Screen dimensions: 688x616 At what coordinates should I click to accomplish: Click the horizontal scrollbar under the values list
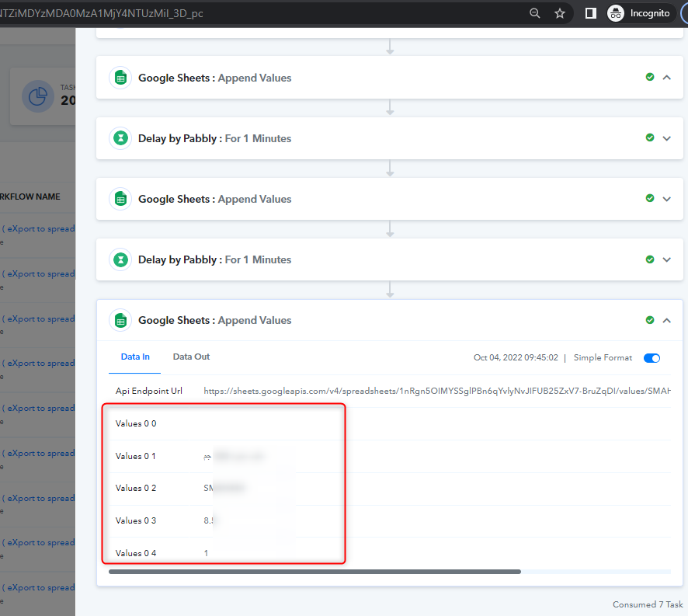[x=314, y=572]
